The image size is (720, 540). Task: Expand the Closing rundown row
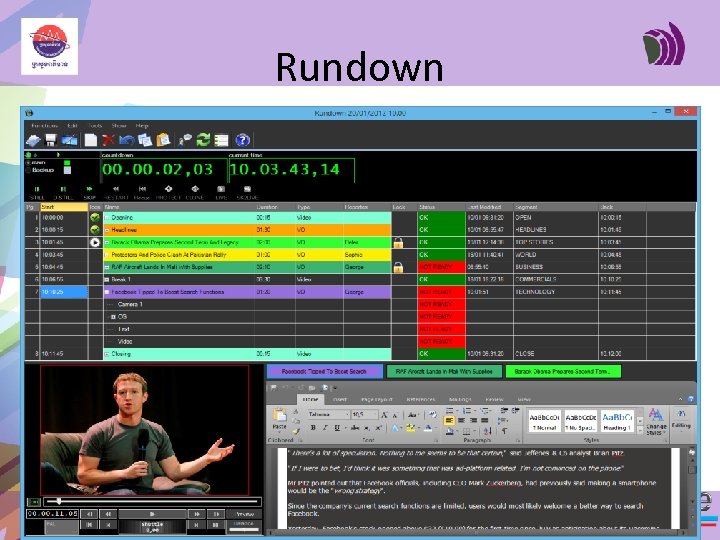[x=107, y=354]
